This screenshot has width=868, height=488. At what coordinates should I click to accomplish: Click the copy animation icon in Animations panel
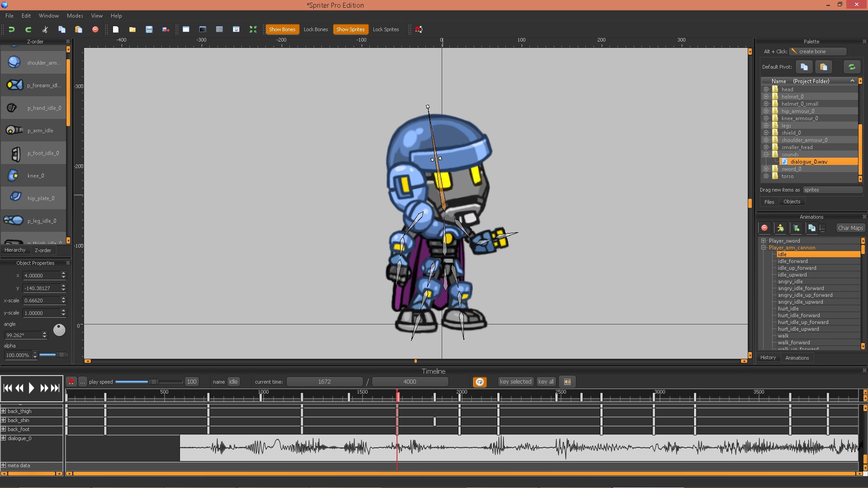[811, 228]
